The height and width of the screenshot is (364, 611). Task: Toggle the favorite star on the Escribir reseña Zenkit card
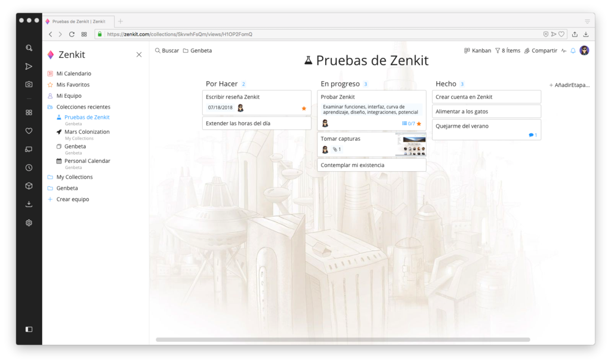click(304, 109)
